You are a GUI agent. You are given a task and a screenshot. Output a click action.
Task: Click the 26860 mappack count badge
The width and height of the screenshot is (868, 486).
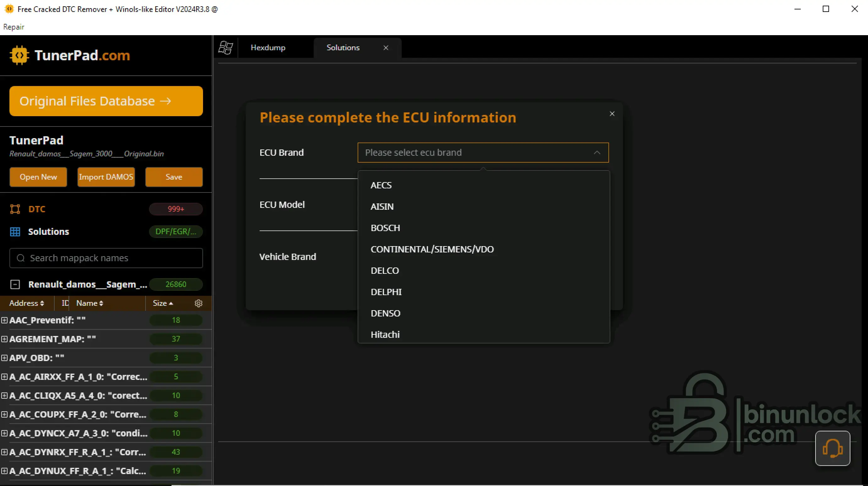click(x=176, y=284)
